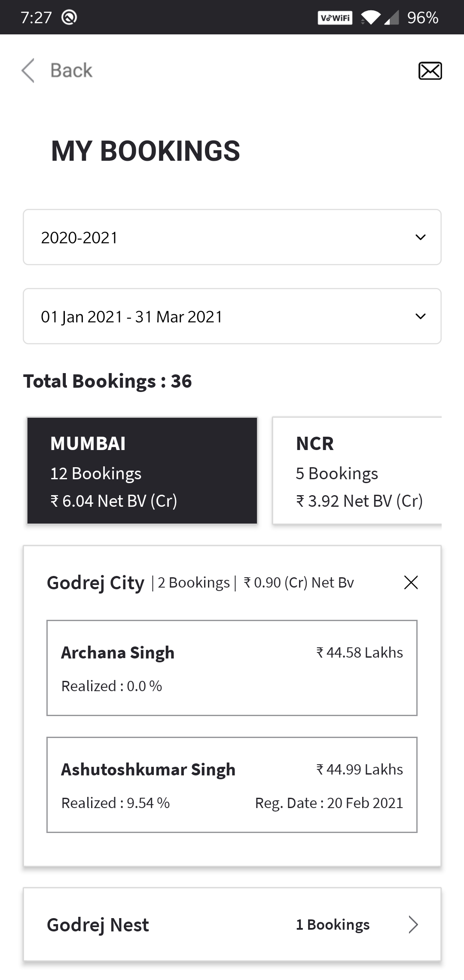Open Archana Singh booking card
The width and height of the screenshot is (464, 980).
(x=232, y=668)
